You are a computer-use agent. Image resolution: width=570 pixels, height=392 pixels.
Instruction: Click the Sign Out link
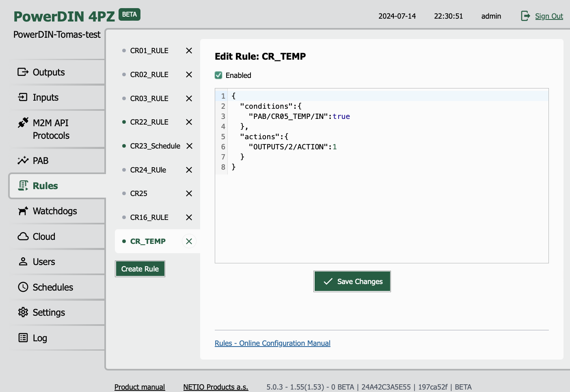[x=549, y=16]
